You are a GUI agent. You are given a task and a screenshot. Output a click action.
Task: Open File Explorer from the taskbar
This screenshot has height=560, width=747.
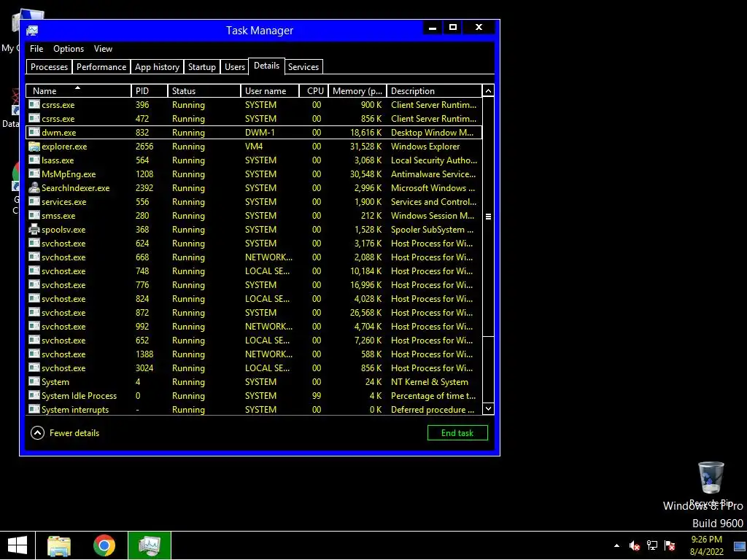click(x=59, y=545)
